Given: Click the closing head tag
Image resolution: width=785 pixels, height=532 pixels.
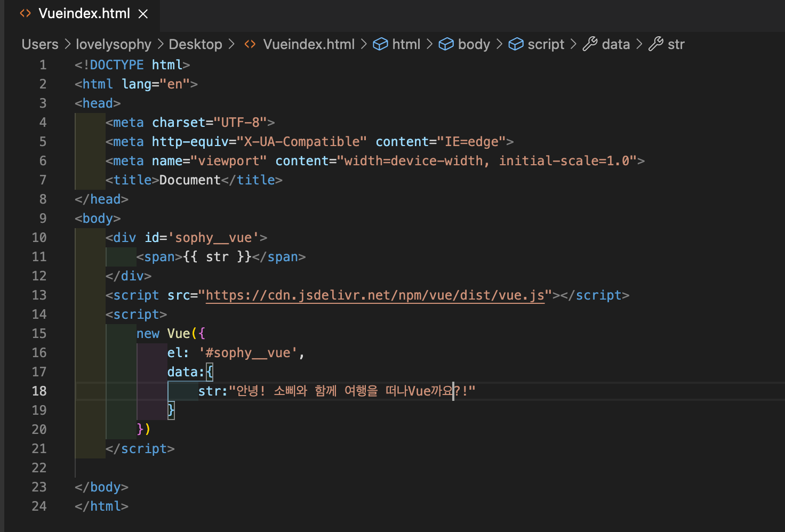Looking at the screenshot, I should [x=101, y=199].
